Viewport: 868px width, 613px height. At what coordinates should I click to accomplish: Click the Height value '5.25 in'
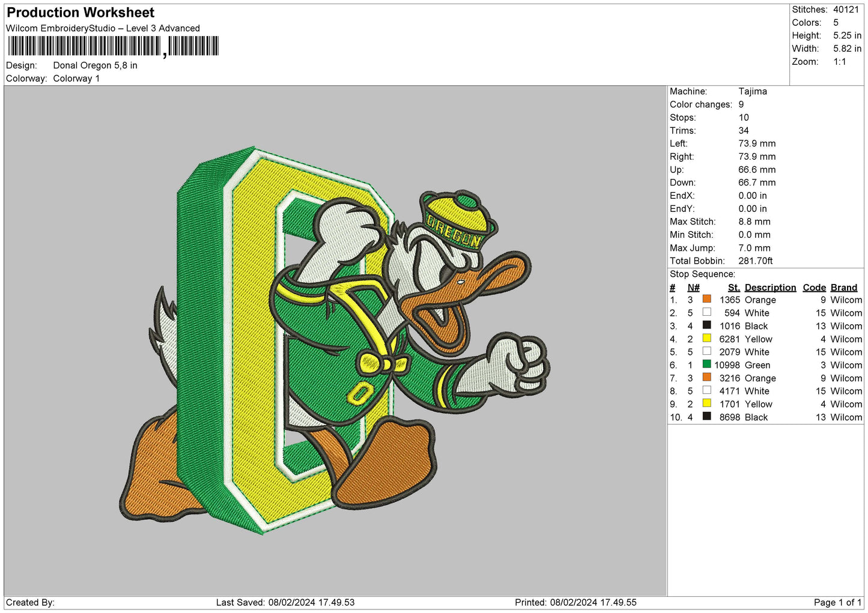click(x=847, y=36)
